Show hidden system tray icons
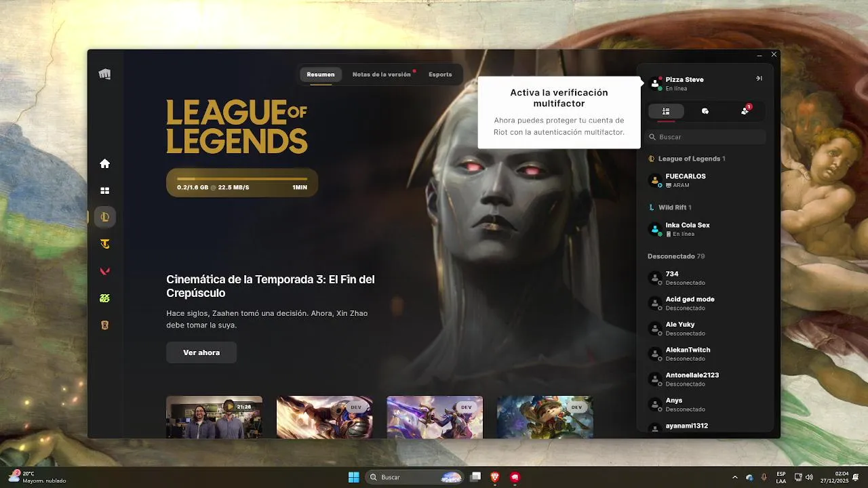 click(x=734, y=477)
